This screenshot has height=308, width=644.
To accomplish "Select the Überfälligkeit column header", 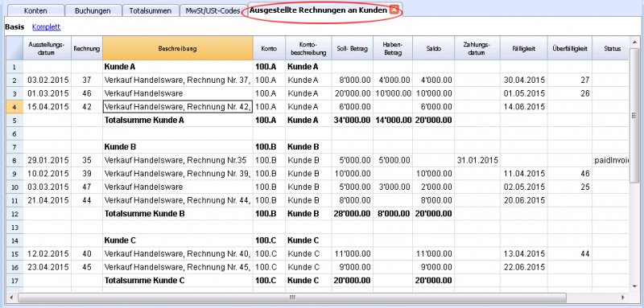I will (x=569, y=48).
